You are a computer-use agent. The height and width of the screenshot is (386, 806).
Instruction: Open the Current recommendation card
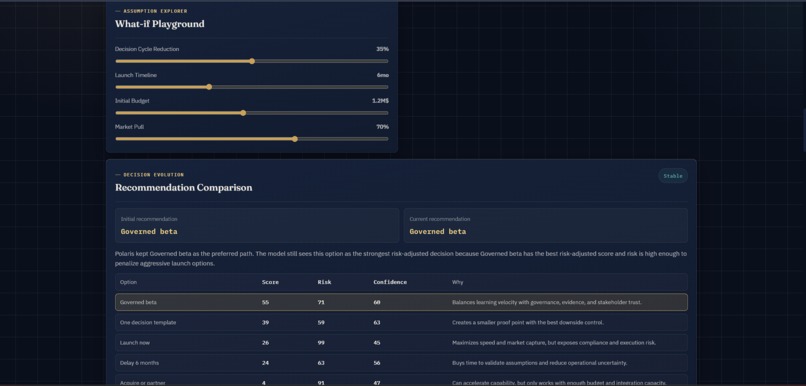coord(545,225)
